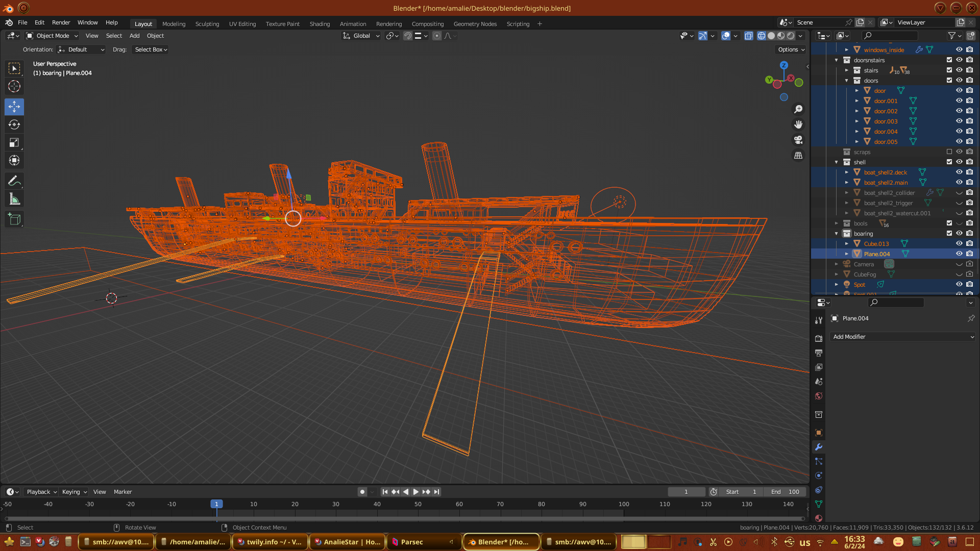Enable the scraps collection checkbox
Viewport: 980px width, 551px height.
[949, 152]
